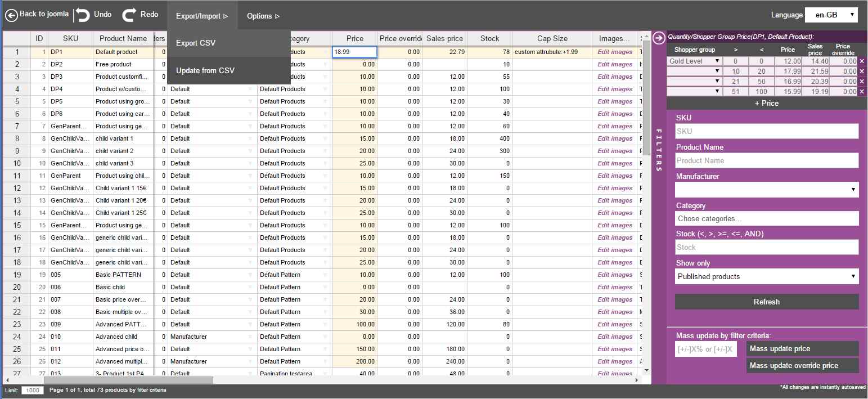Open the Show only Published products dropdown
The height and width of the screenshot is (399, 868).
tap(766, 276)
